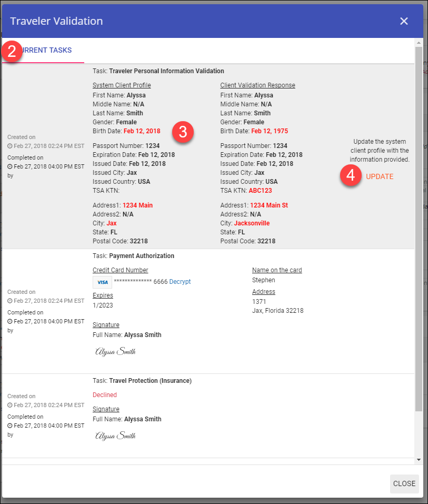Click the Client Validation Response heading

click(257, 85)
